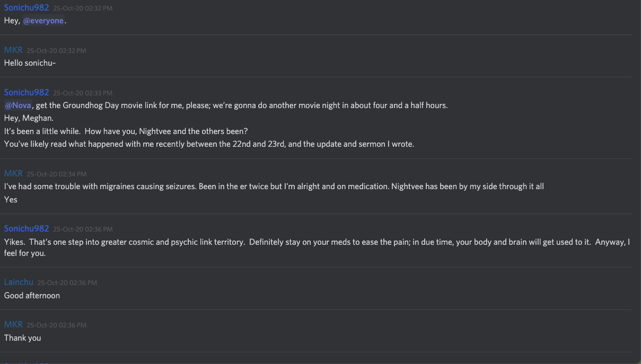Click the 02:33 PM timestamp
The height and width of the screenshot is (364, 641).
(83, 93)
